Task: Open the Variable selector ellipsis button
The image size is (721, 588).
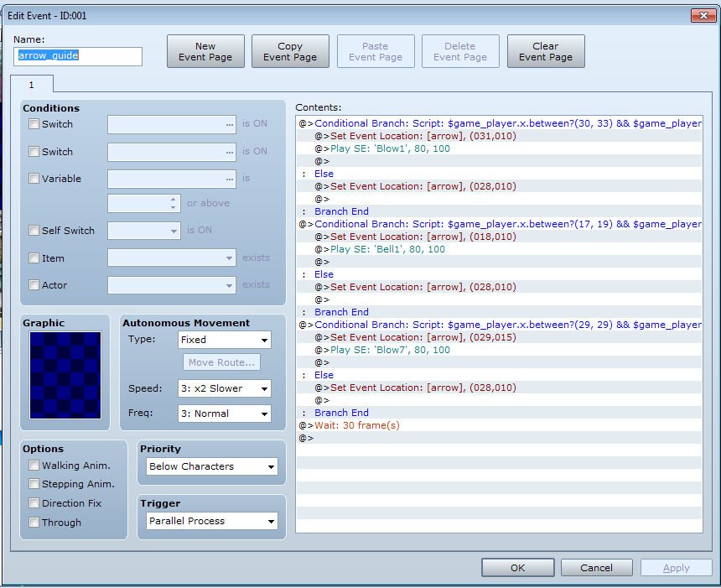Action: 230,179
